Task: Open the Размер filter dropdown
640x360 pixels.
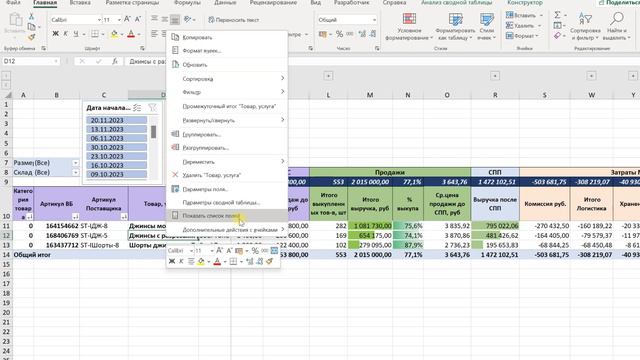Action: click(76, 163)
